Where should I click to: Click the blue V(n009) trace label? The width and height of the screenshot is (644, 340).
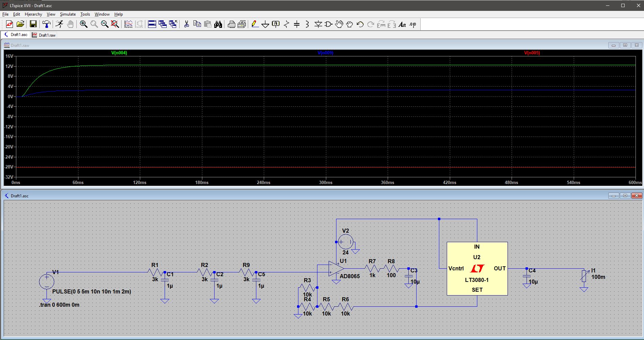point(325,53)
